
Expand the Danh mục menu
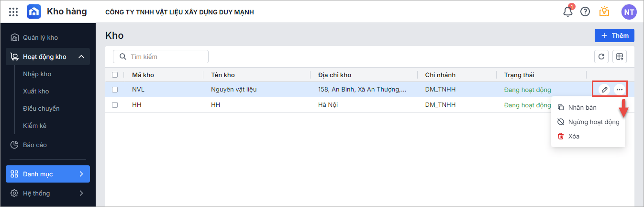tap(81, 174)
